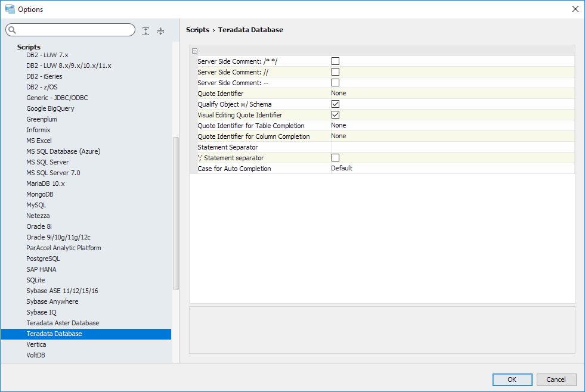This screenshot has height=392, width=585.
Task: Uncheck Qualify Object w/ Schema
Action: click(335, 104)
